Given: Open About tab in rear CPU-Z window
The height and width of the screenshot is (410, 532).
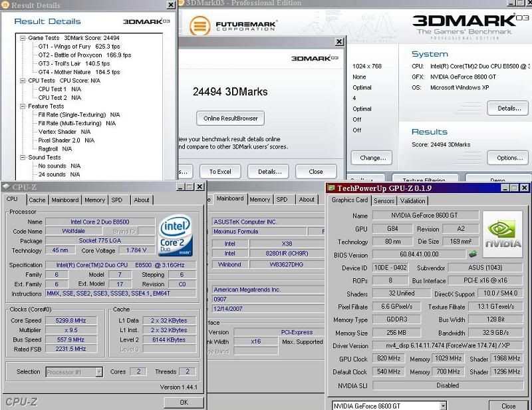Looking at the screenshot, I should [x=307, y=200].
